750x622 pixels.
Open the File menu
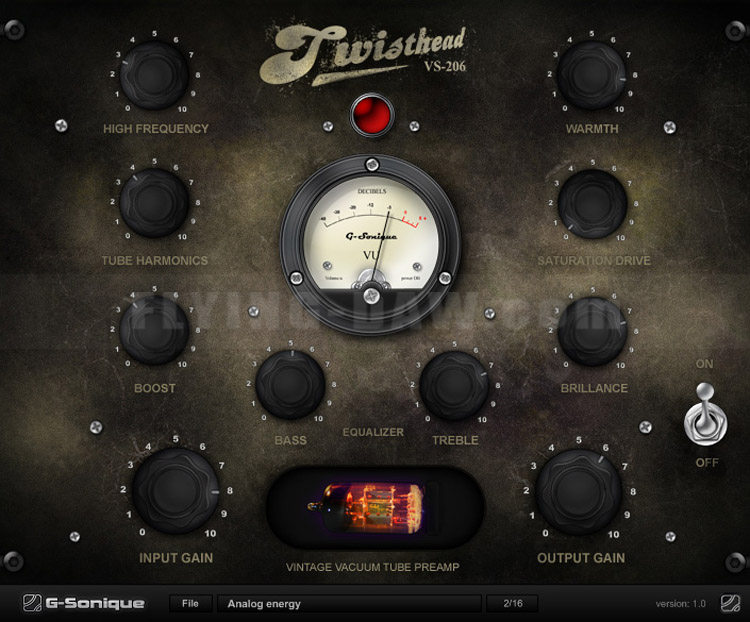click(x=190, y=603)
